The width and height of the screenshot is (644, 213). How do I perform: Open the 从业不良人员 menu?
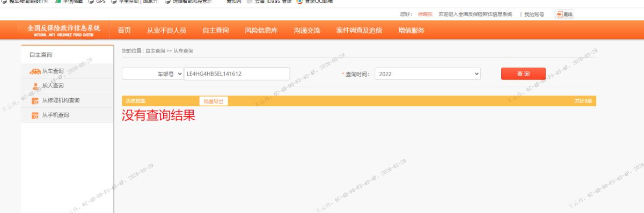click(x=167, y=31)
